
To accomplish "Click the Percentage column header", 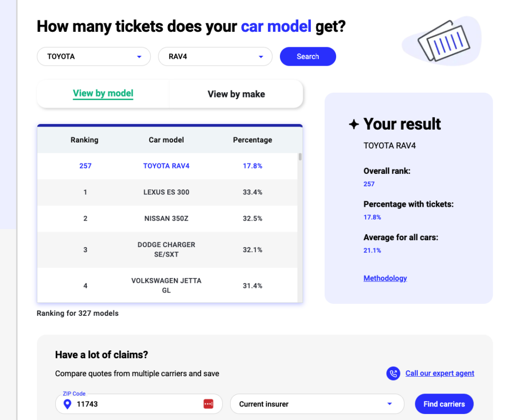I will [x=253, y=140].
